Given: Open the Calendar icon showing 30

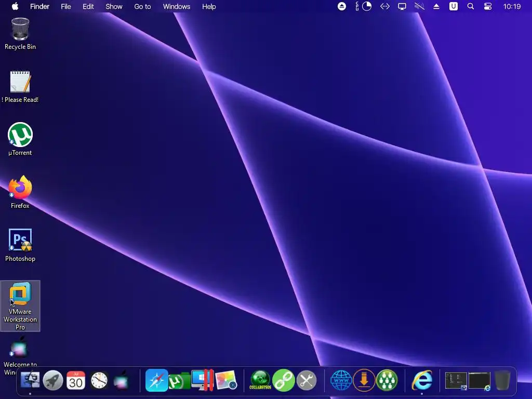Looking at the screenshot, I should point(76,380).
